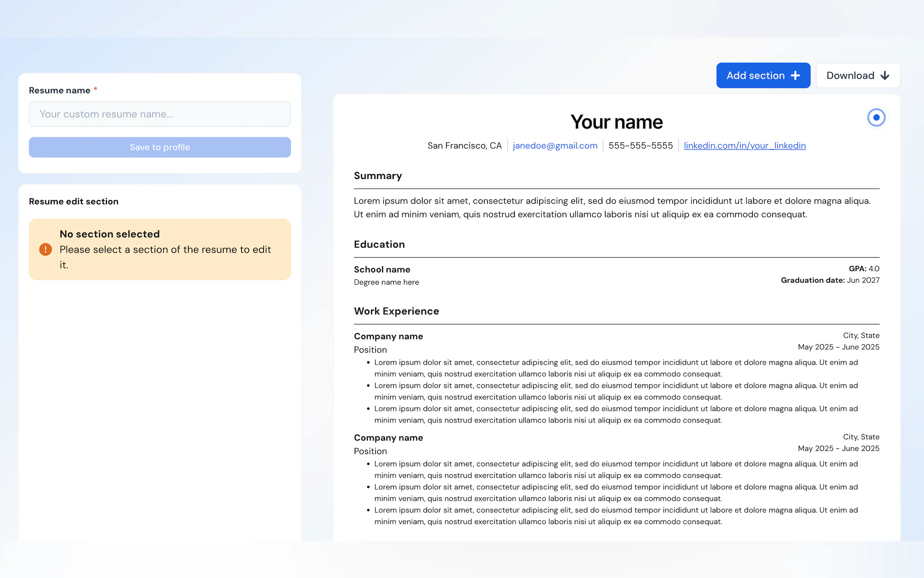Select the radio button beside Your name

876,117
